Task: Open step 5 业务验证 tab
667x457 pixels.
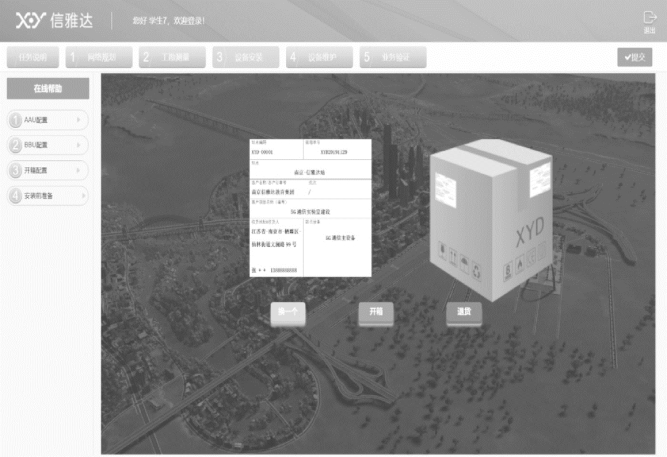Action: [393, 57]
